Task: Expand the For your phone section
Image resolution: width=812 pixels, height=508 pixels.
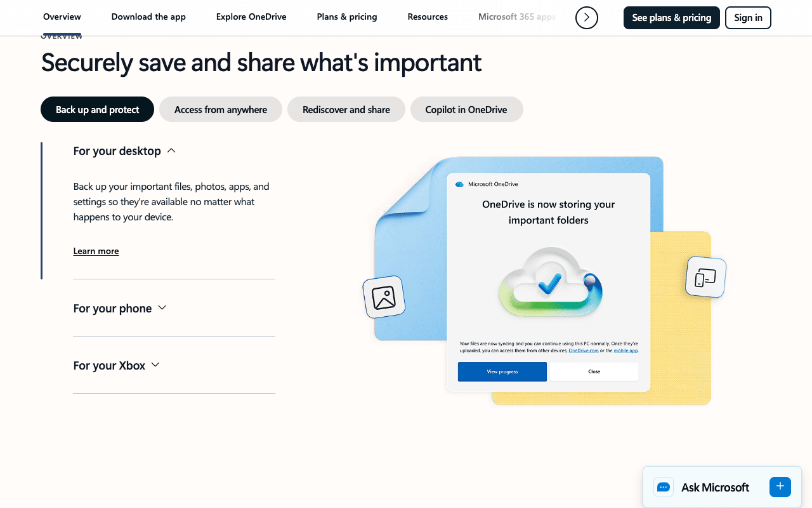Action: pos(120,308)
